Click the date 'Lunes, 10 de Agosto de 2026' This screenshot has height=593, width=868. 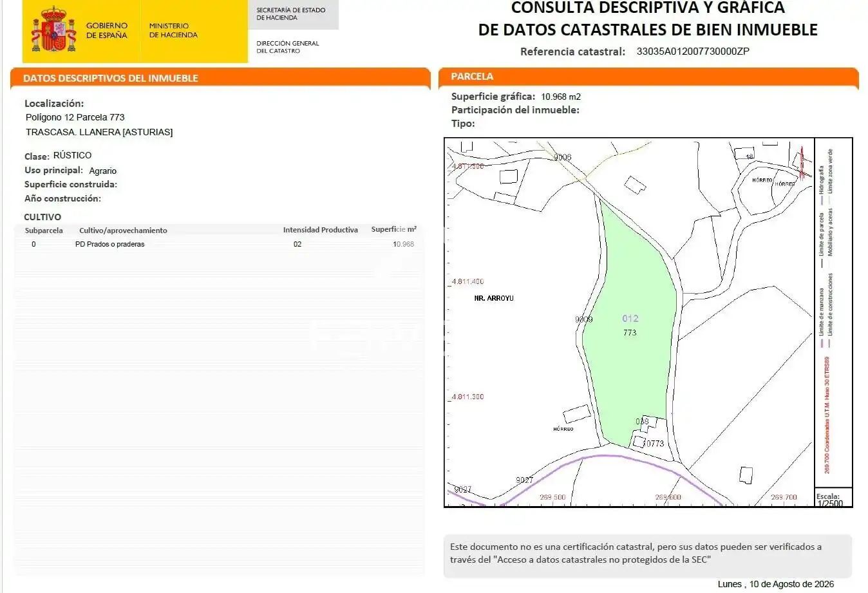click(776, 584)
